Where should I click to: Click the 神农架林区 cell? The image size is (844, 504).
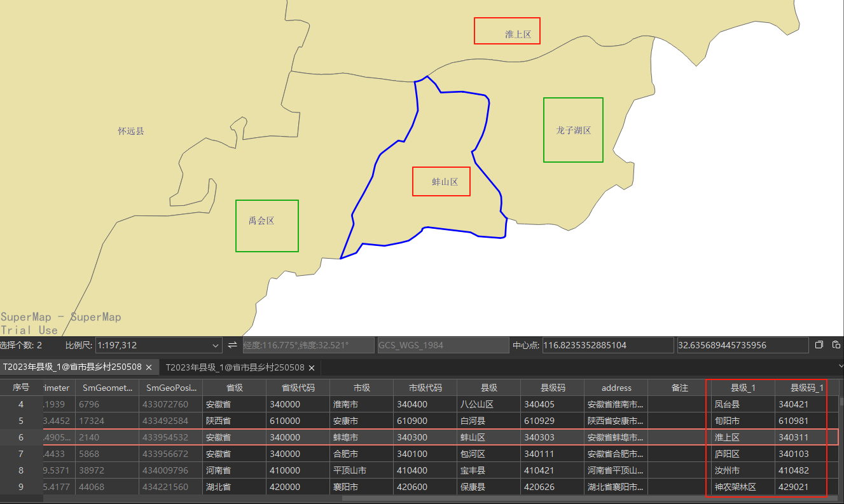[x=743, y=487]
